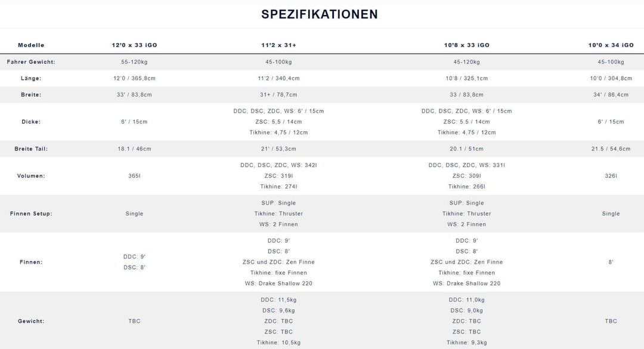Click the Finnen row label
644x349 pixels.
31,262
